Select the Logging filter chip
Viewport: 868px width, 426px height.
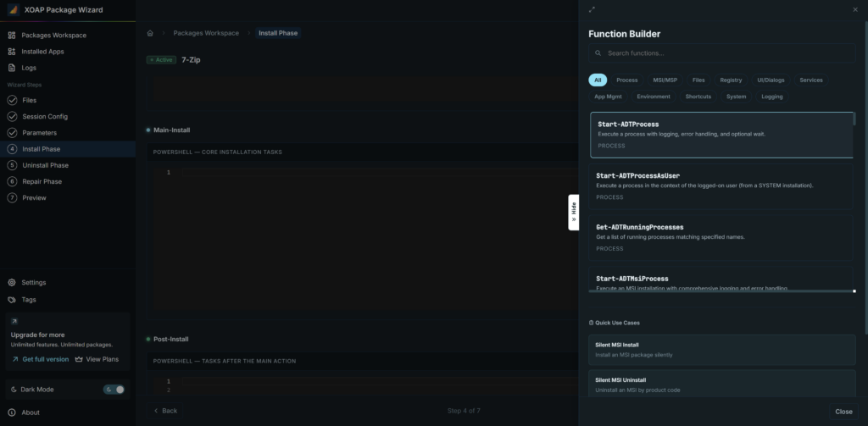click(x=771, y=97)
